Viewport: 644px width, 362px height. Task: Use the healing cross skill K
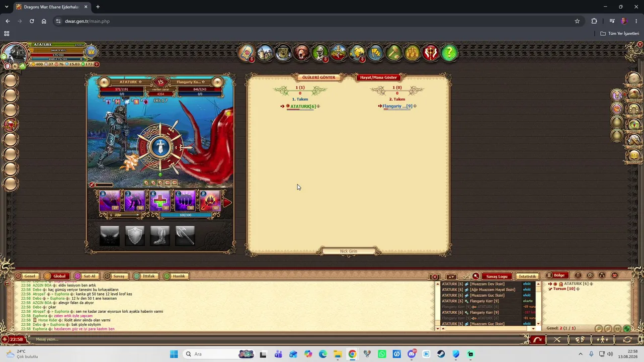pos(160,201)
